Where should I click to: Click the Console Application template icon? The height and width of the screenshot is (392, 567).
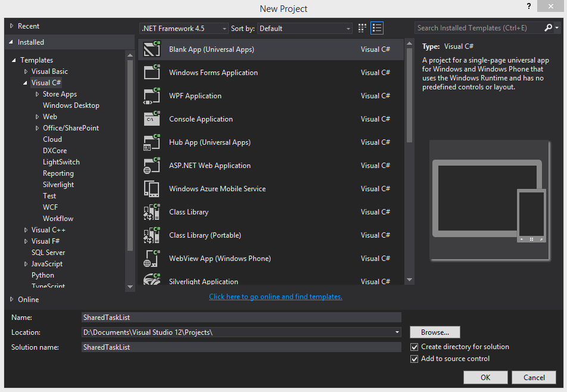152,119
